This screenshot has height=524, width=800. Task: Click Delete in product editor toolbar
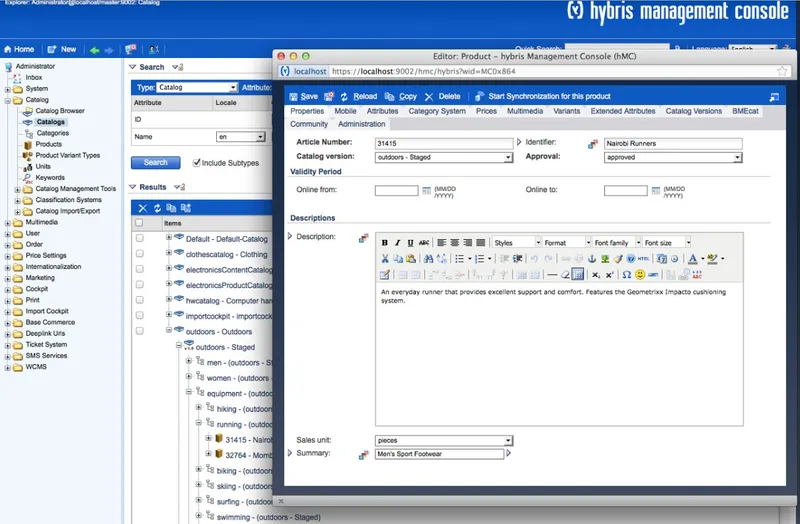(x=442, y=96)
